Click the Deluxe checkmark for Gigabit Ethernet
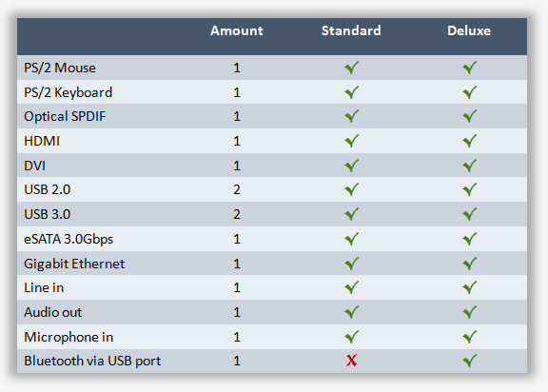This screenshot has width=548, height=392. [469, 264]
